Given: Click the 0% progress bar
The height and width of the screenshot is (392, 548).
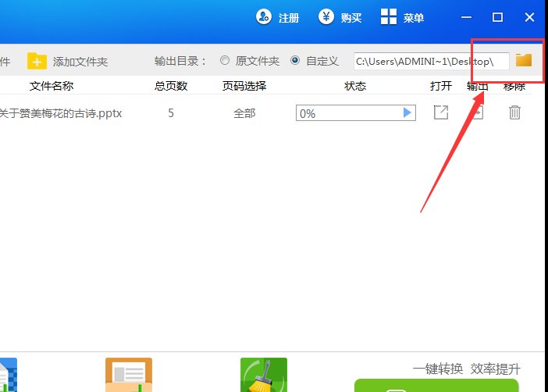Looking at the screenshot, I should tap(356, 113).
